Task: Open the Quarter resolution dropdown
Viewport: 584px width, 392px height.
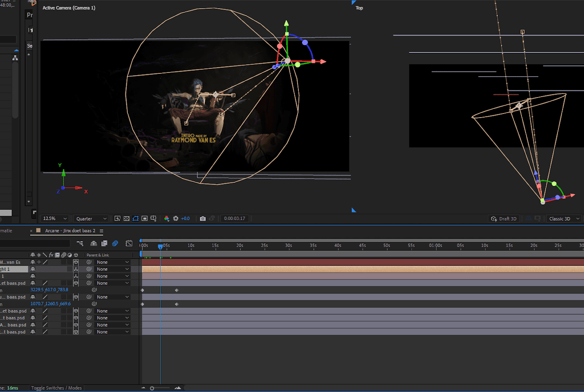Action: coord(90,218)
